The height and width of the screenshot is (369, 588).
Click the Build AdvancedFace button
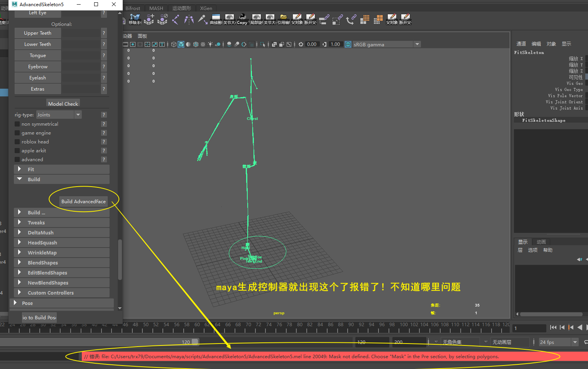click(83, 201)
